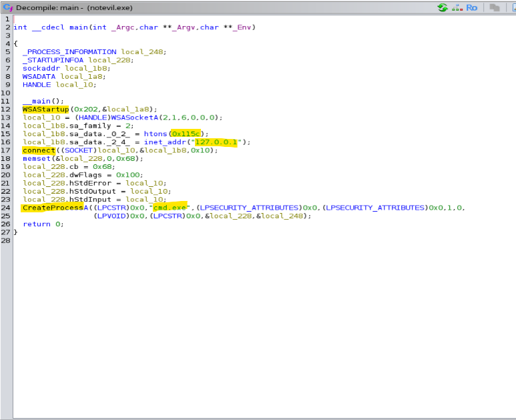The height and width of the screenshot is (420, 516).
Task: Click the cb field on line 19
Action: coord(73,167)
